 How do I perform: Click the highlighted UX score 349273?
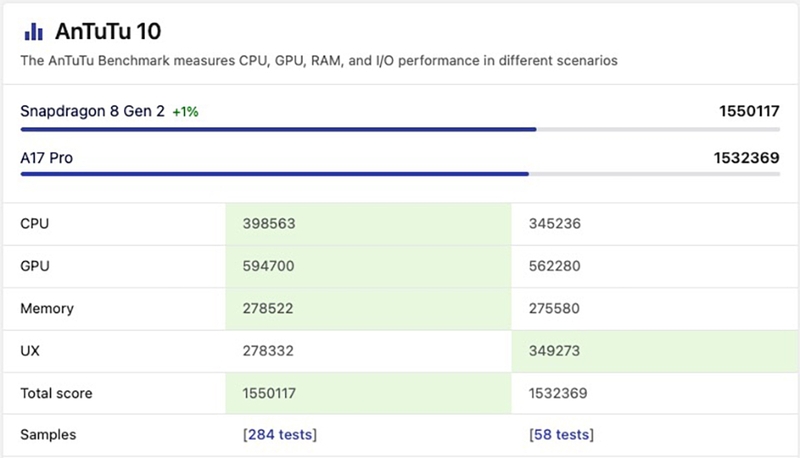[555, 352]
